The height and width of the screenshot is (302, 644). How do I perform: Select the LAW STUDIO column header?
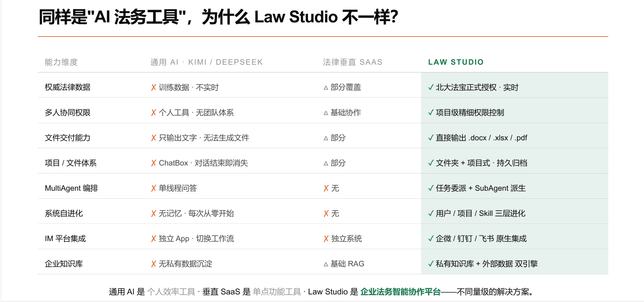[456, 62]
